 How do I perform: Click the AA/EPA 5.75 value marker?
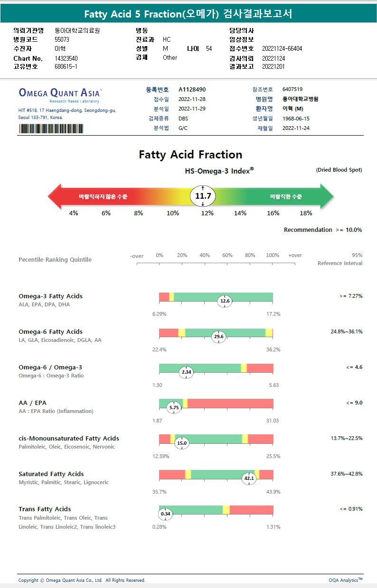(174, 407)
